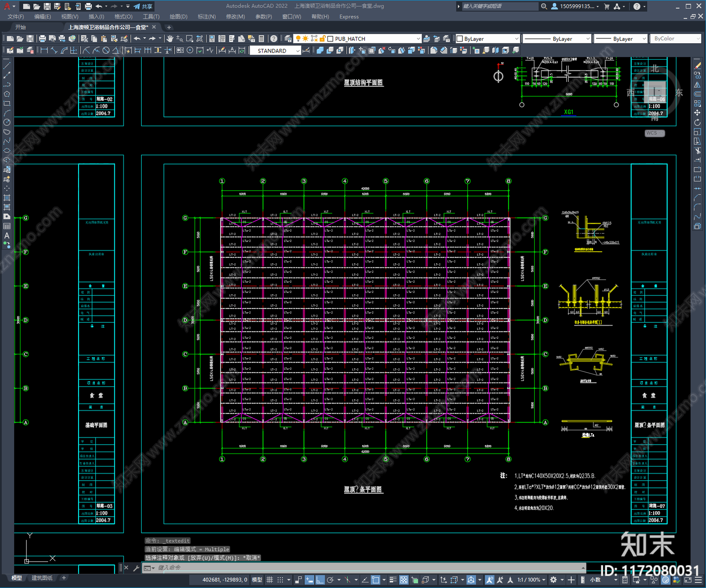Screen dimensions: 706x588
Task: Click the WCS coordinate system label
Action: pos(654,133)
